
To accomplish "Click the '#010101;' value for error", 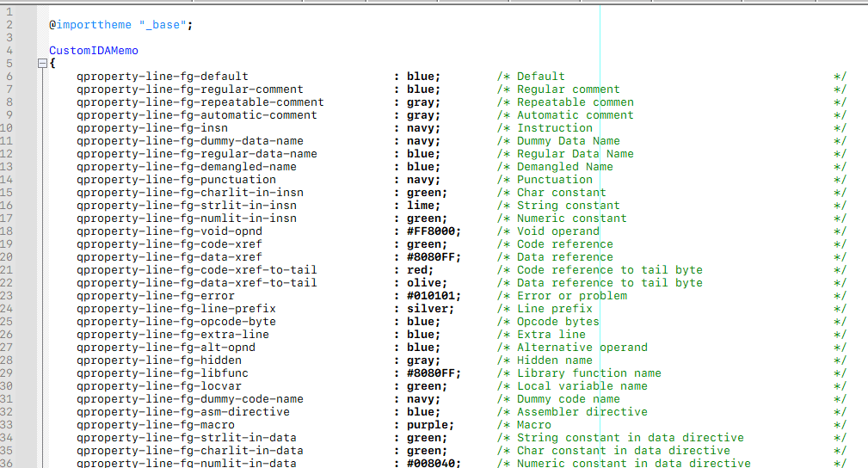I will (434, 296).
